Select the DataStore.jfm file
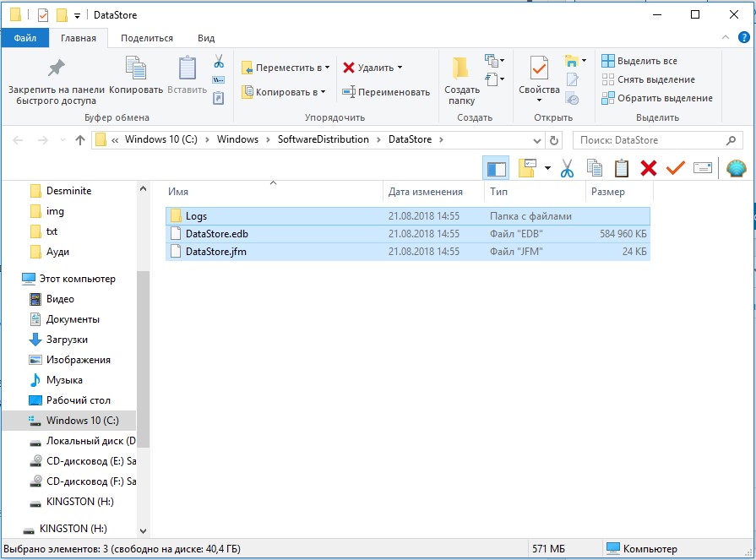This screenshot has height=560, width=756. (408, 252)
